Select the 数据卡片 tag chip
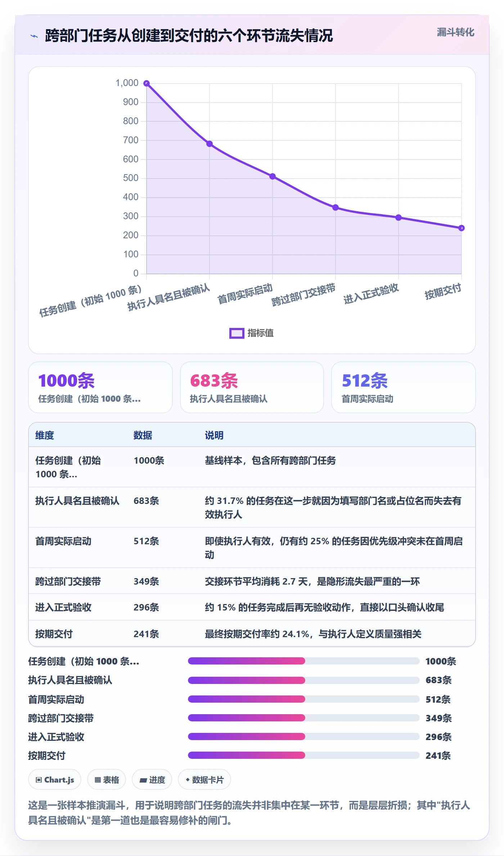 point(204,780)
